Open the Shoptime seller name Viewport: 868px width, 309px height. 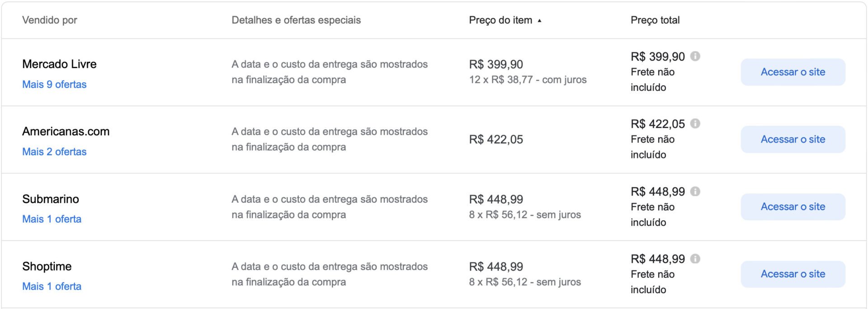[x=47, y=266]
